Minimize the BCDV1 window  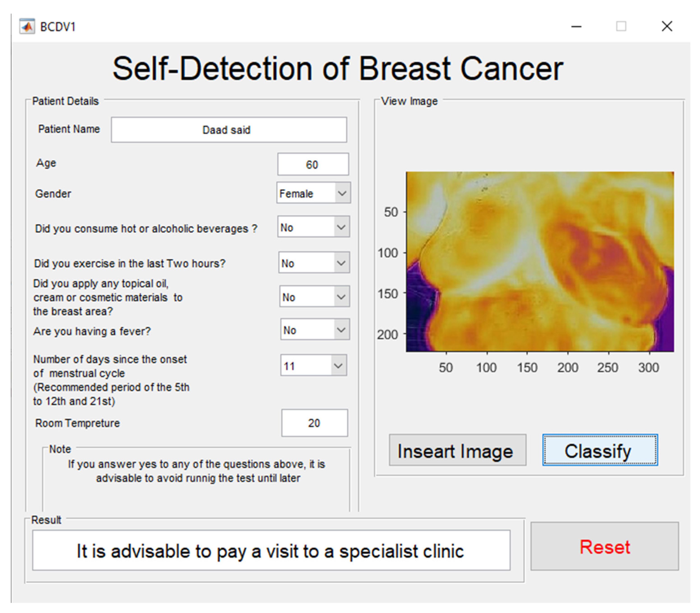(x=576, y=26)
